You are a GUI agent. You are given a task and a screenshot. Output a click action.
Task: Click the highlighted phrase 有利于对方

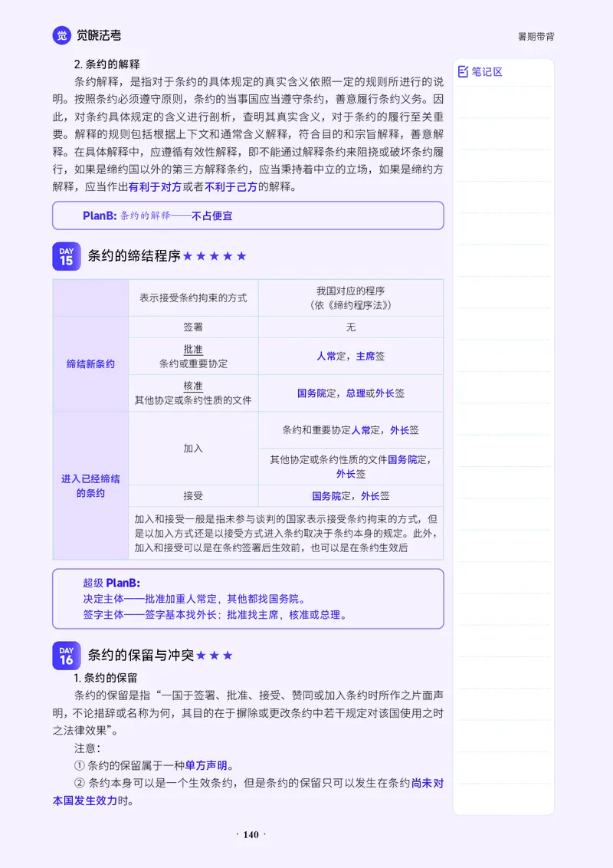point(155,187)
